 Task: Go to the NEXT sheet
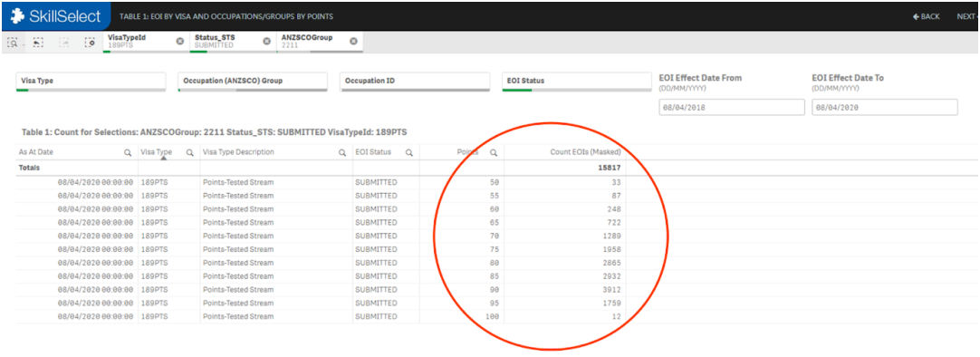(967, 16)
